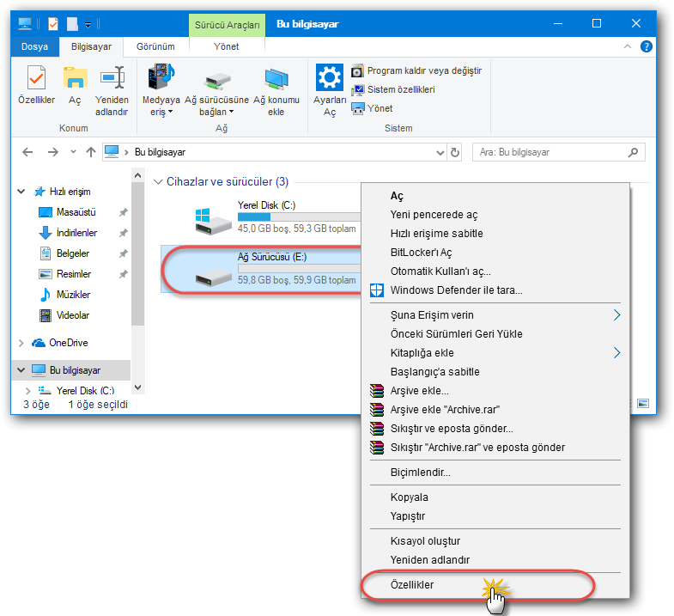This screenshot has height=616, width=674.
Task: Collapse Bu bilgisayar tree node
Action: click(x=21, y=370)
